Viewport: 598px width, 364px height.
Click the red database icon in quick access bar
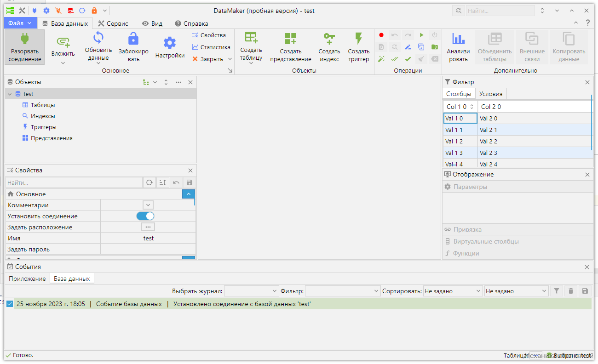tap(70, 11)
